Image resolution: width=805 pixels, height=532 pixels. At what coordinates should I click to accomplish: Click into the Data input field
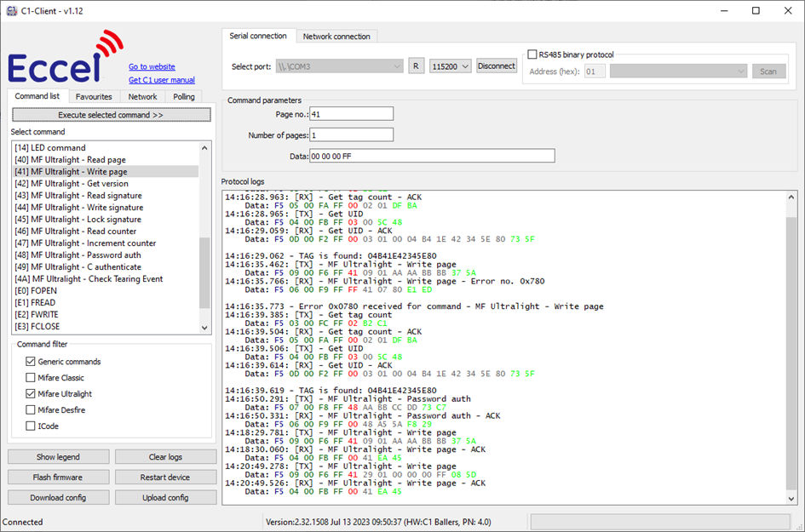click(431, 156)
